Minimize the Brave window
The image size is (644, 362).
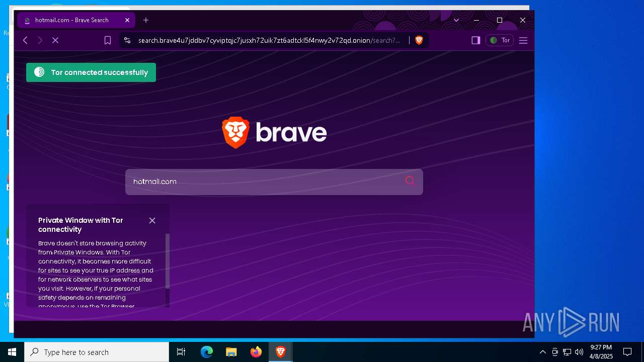point(476,20)
